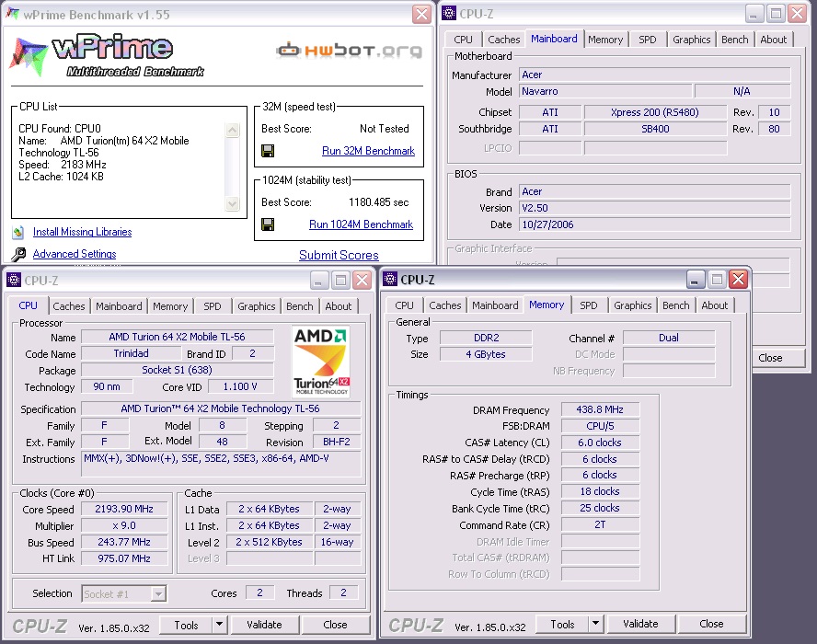Select CPU tab in Mainboard window

click(463, 40)
